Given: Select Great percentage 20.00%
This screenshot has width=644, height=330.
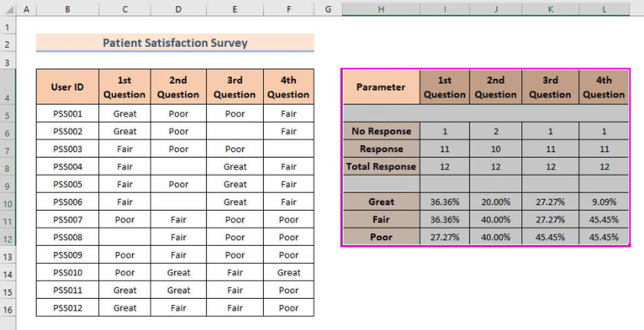Looking at the screenshot, I should tap(496, 202).
